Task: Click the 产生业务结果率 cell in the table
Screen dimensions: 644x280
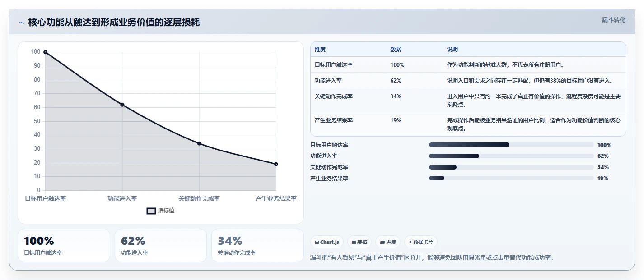Action: click(334, 120)
